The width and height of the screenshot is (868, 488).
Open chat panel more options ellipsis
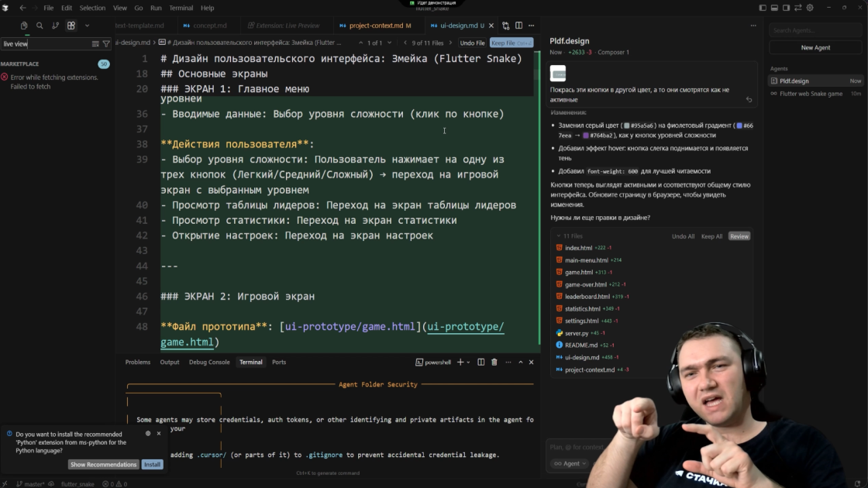[x=753, y=26]
